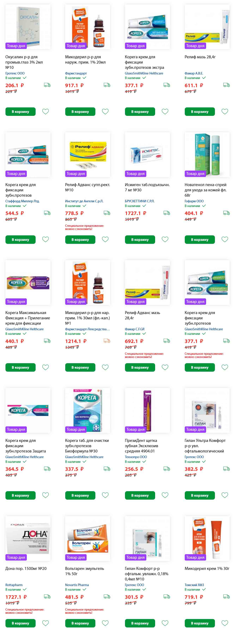Favorite ПрезиДент щетка with heart icon

click(x=165, y=495)
